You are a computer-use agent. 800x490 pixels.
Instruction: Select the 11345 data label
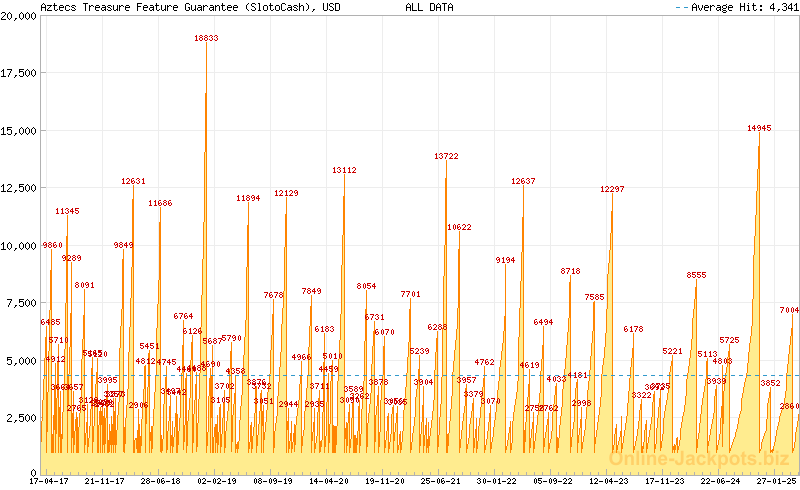click(67, 211)
